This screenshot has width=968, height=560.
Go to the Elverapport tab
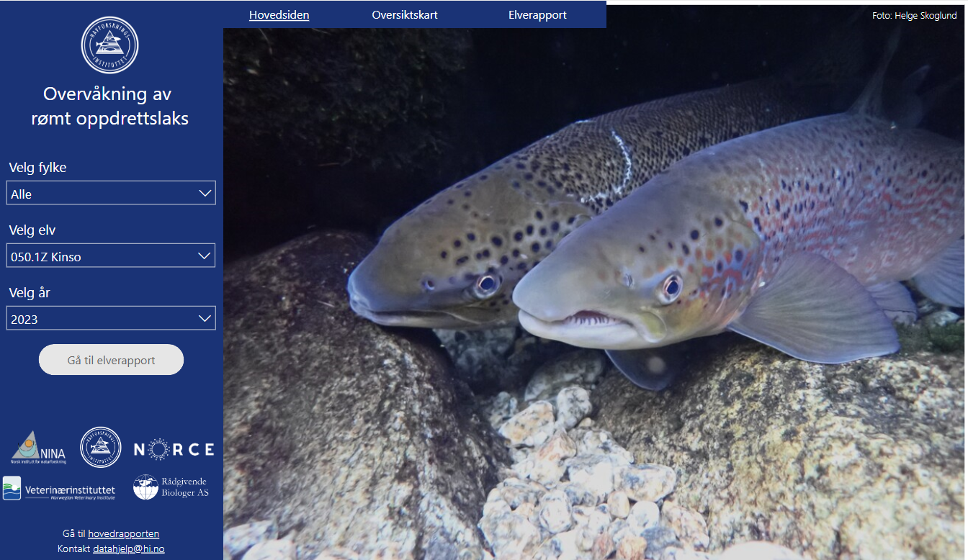pos(537,14)
